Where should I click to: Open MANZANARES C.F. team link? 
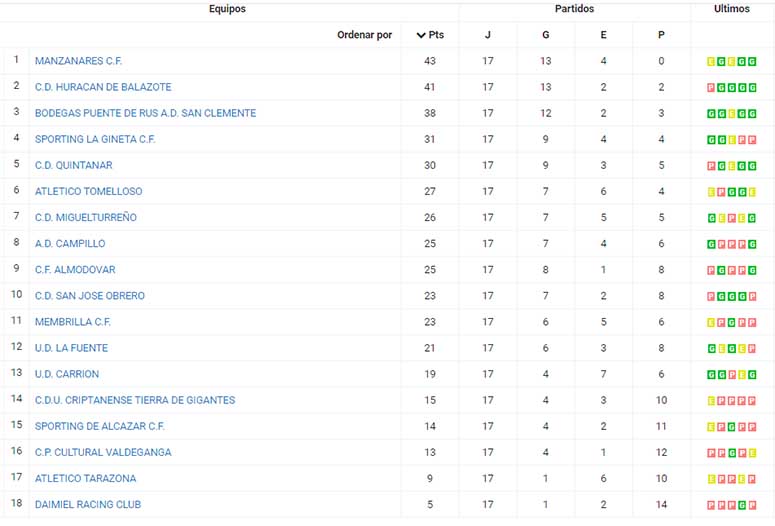pos(79,61)
